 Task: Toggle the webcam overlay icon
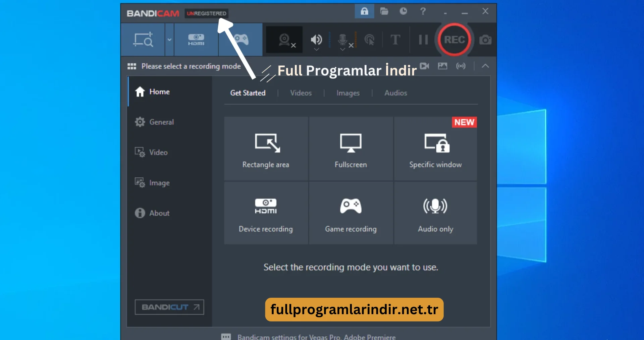284,40
